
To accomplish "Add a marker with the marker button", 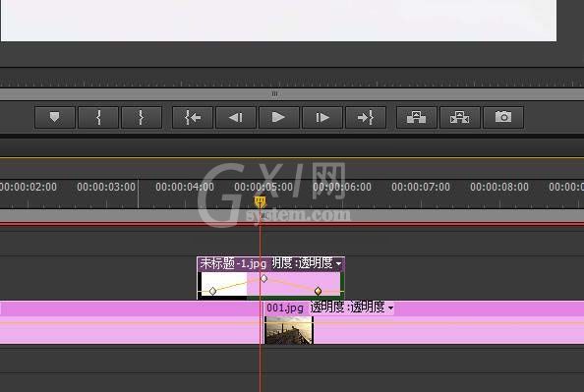I will 55,117.
